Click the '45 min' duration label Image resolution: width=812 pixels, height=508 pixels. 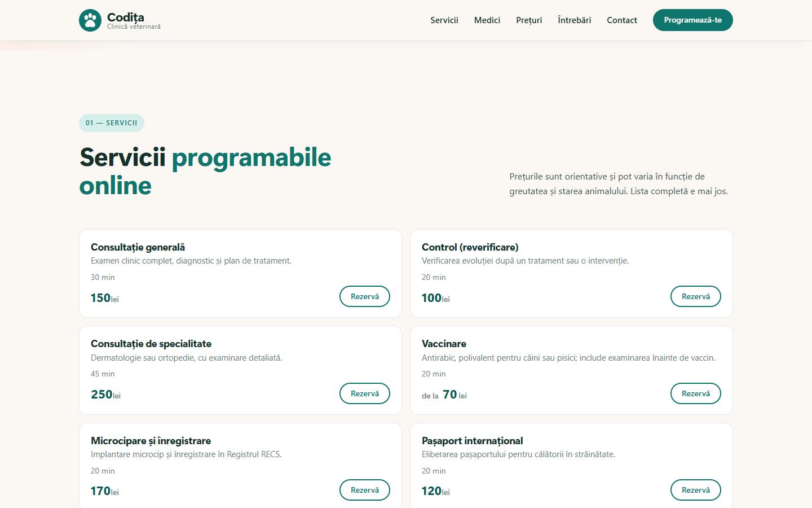[103, 374]
